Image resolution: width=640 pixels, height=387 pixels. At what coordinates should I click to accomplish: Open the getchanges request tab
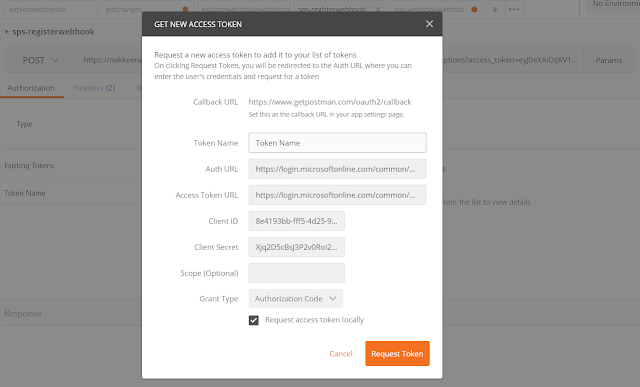(146, 9)
